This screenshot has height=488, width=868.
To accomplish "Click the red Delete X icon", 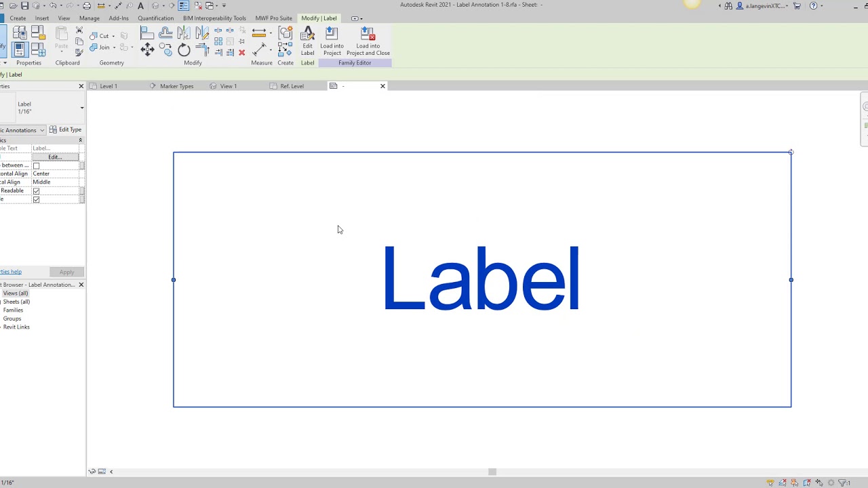I will (241, 52).
